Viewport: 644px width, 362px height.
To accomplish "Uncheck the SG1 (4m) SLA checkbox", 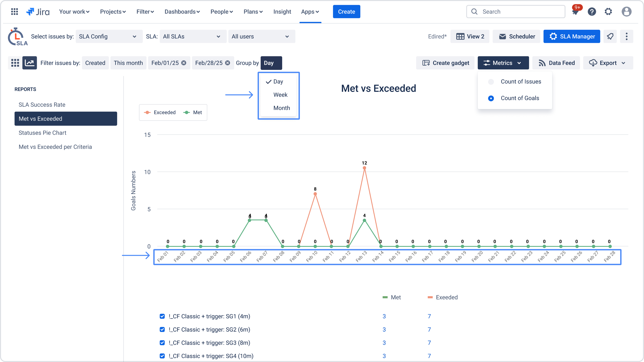I will click(x=162, y=316).
